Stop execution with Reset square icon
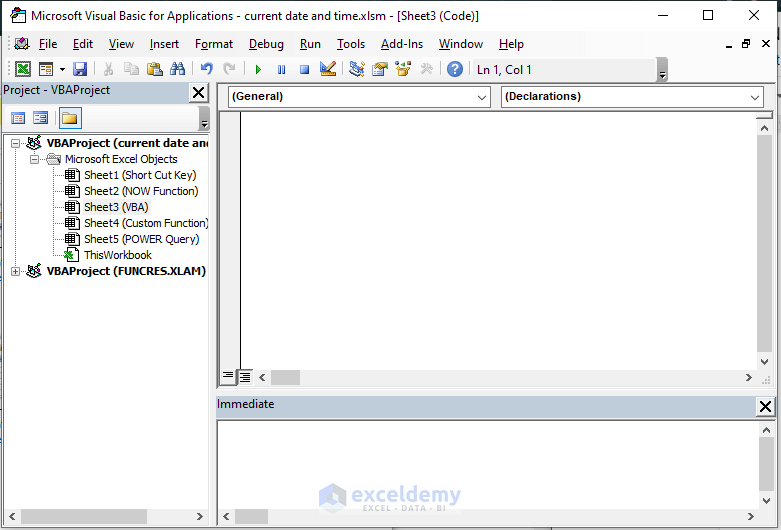Image resolution: width=781 pixels, height=530 pixels. click(x=304, y=69)
